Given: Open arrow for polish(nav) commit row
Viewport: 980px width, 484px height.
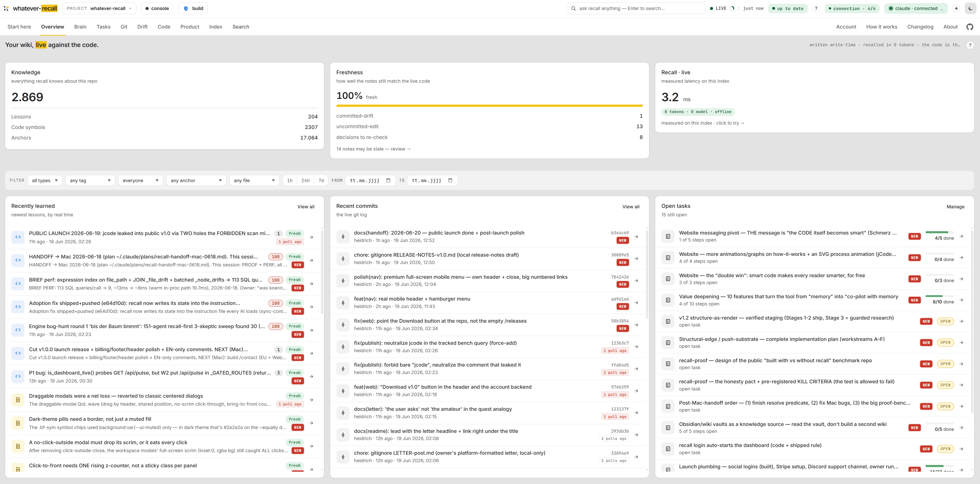Looking at the screenshot, I should (636, 281).
